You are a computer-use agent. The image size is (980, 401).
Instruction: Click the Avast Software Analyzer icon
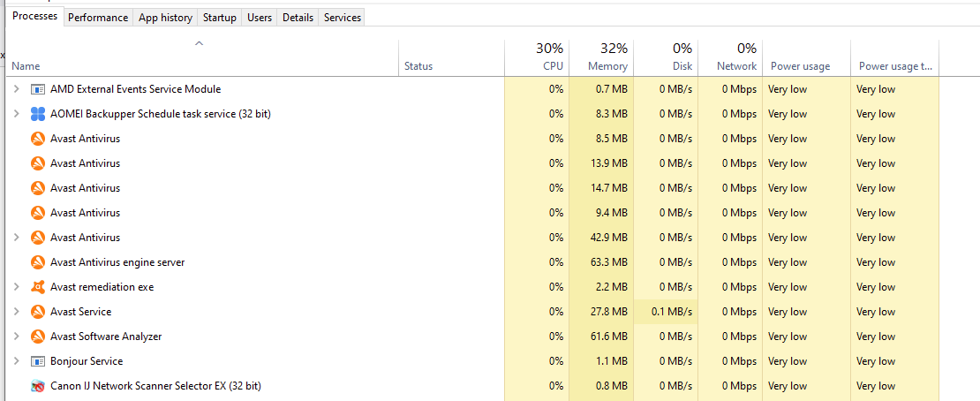pos(38,337)
